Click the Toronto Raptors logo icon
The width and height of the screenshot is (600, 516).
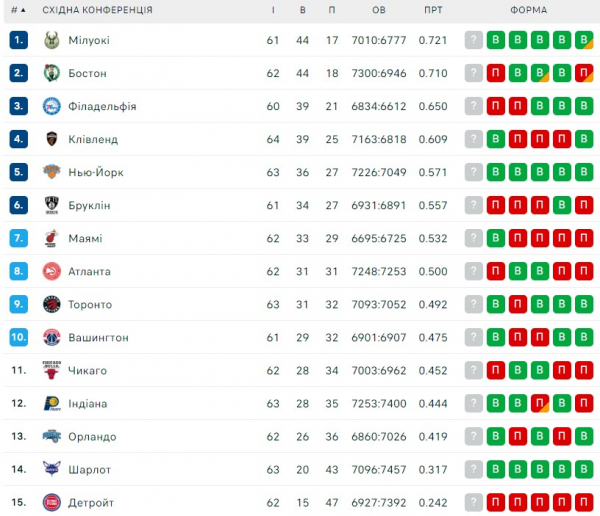point(52,304)
